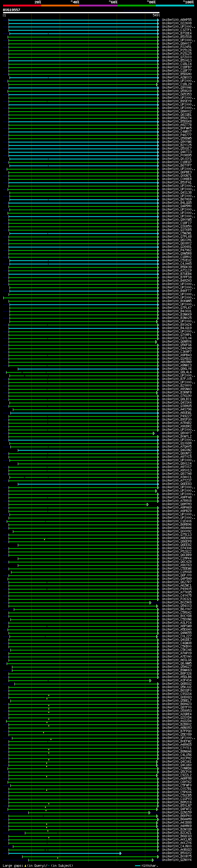Click the Large gaps legend text

[x=38, y=866]
